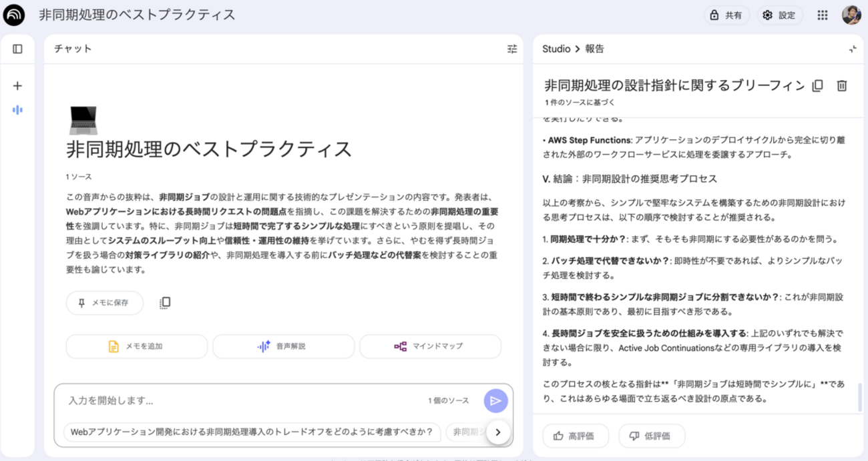Viewport: 868px width, 461px height.
Task: Open 設定 settings menu
Action: [779, 15]
